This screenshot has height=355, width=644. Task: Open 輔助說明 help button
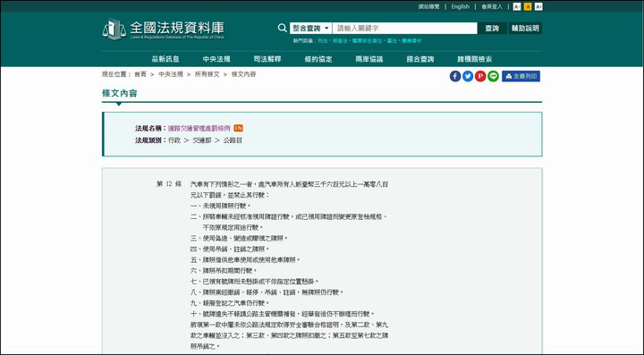pos(525,28)
